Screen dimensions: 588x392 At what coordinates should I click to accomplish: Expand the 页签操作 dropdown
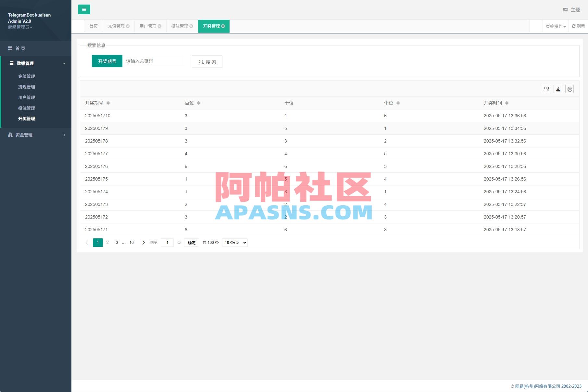pos(555,26)
